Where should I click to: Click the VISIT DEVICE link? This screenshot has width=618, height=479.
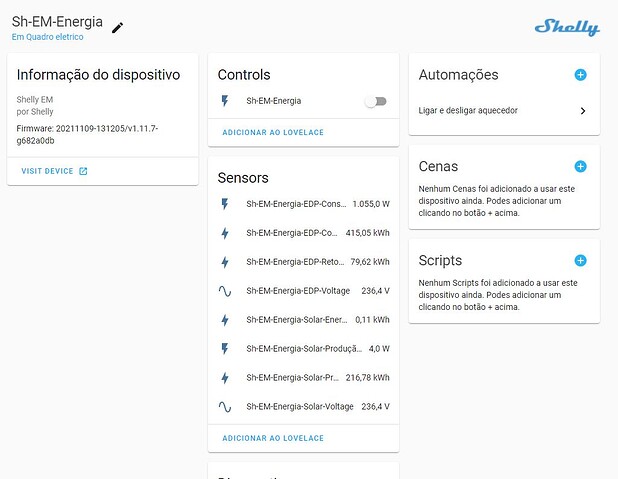47,171
